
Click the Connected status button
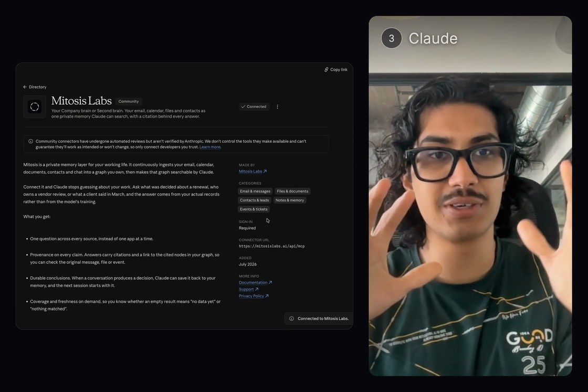click(254, 107)
